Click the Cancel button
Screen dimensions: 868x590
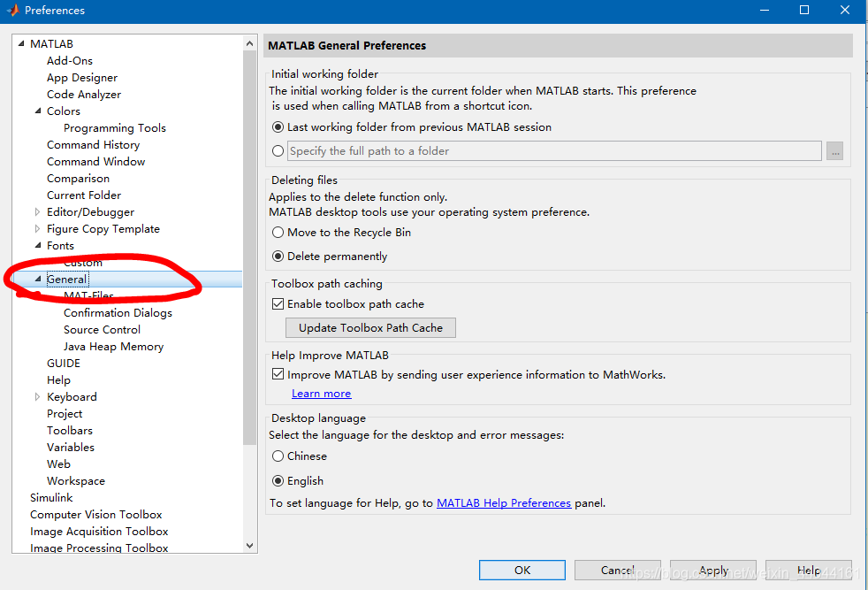tap(617, 570)
